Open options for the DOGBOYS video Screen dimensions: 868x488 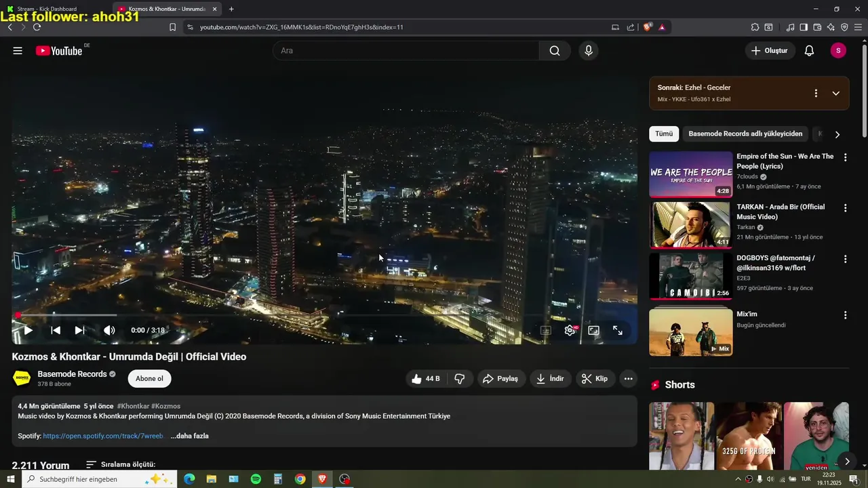coord(845,259)
